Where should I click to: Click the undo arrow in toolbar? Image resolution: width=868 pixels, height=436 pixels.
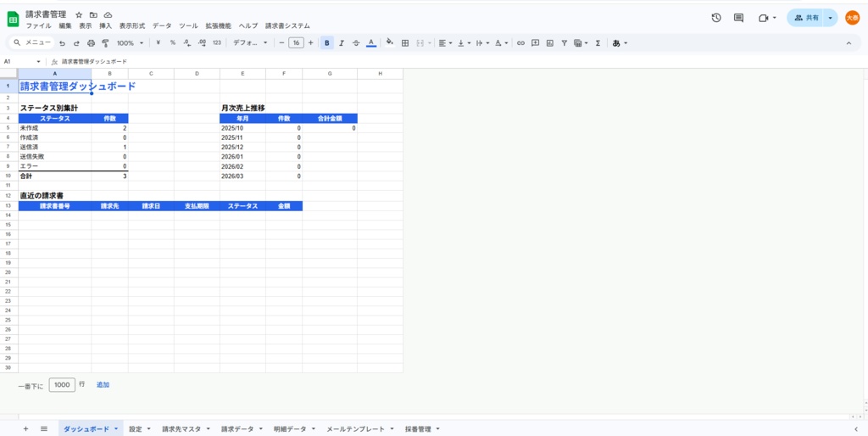coord(62,43)
